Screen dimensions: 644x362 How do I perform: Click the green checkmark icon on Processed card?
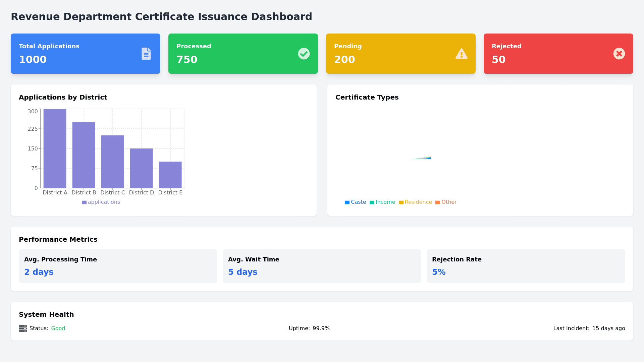point(304,54)
